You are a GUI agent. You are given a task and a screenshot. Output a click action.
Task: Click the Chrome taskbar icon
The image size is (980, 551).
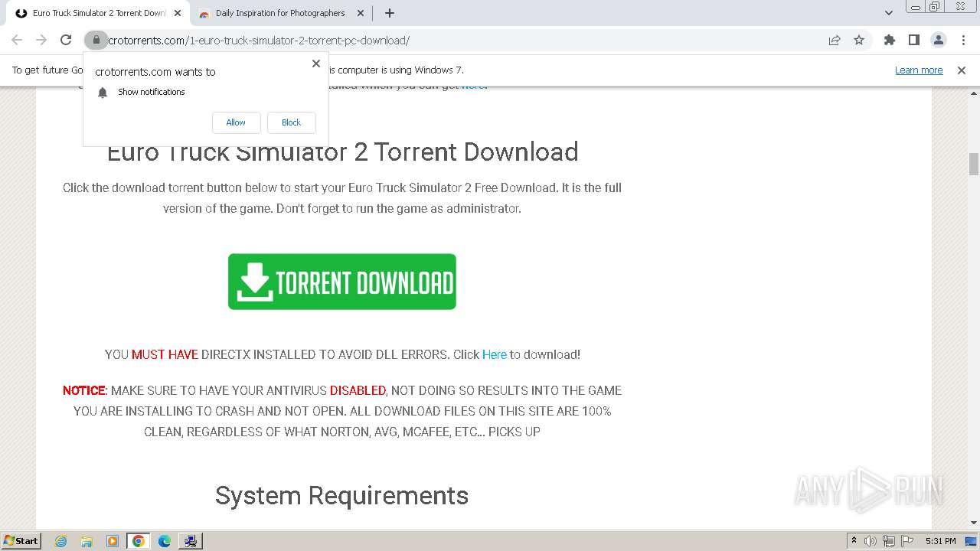point(139,541)
